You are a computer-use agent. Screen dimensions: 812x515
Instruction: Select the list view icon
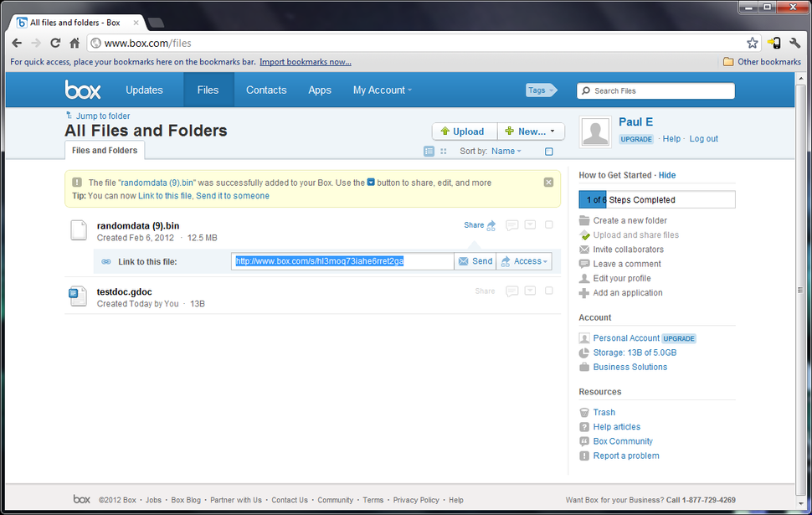pos(429,151)
